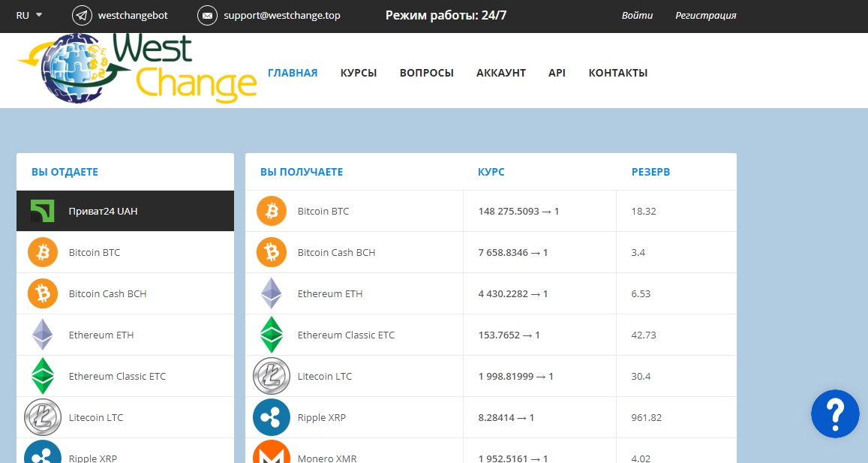
Task: Click the Telegram paper-plane icon
Action: pos(82,16)
